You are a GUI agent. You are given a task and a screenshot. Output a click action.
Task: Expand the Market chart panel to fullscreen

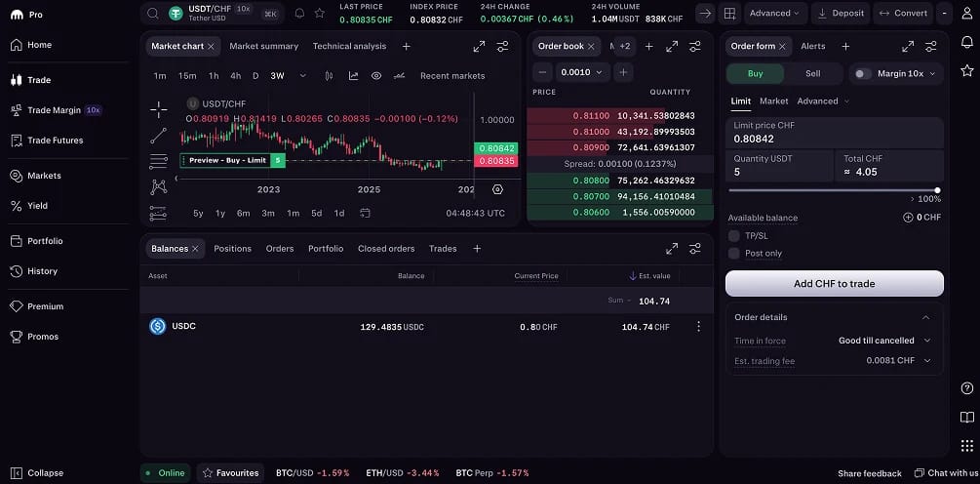pos(479,46)
